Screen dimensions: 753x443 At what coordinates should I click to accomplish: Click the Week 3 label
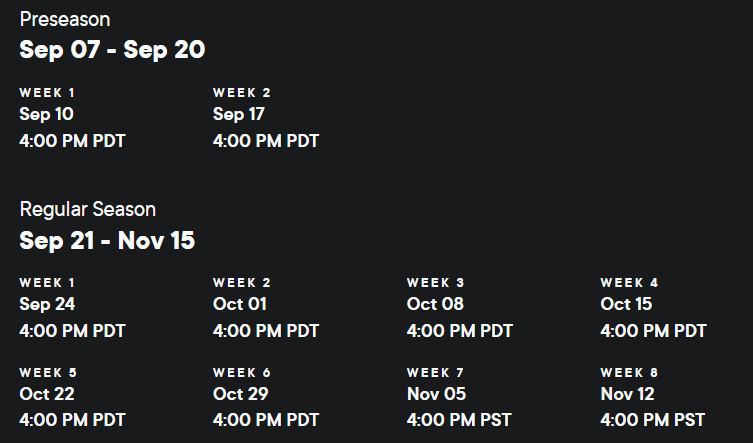click(x=435, y=283)
